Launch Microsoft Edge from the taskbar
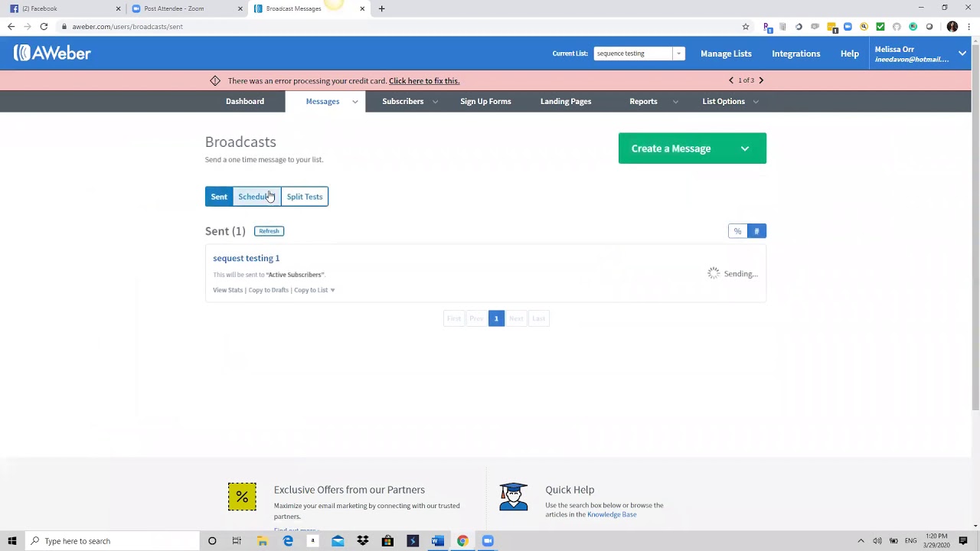The image size is (980, 551). [x=288, y=541]
